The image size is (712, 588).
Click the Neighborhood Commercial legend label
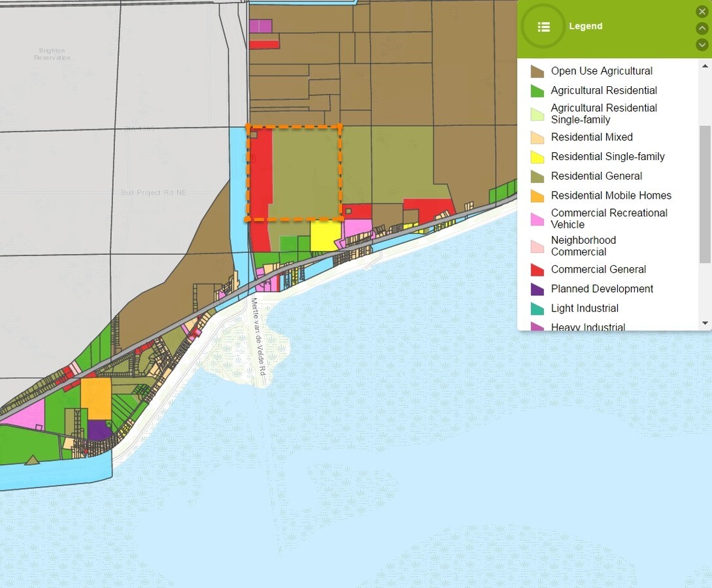tap(583, 246)
